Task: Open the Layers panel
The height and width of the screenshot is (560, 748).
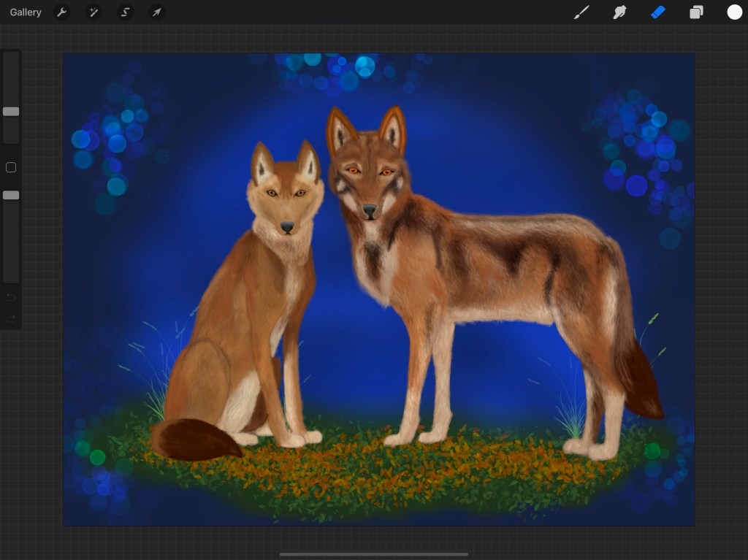Action: coord(696,12)
